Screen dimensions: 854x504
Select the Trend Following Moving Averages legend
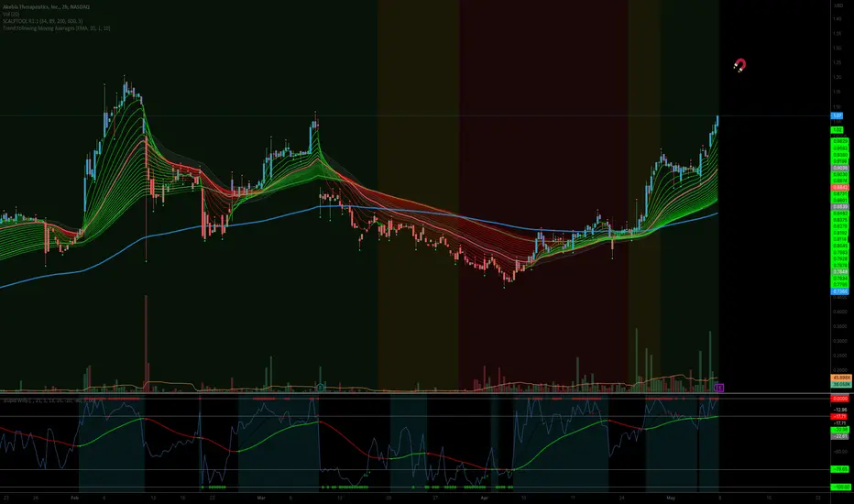pyautogui.click(x=56, y=27)
